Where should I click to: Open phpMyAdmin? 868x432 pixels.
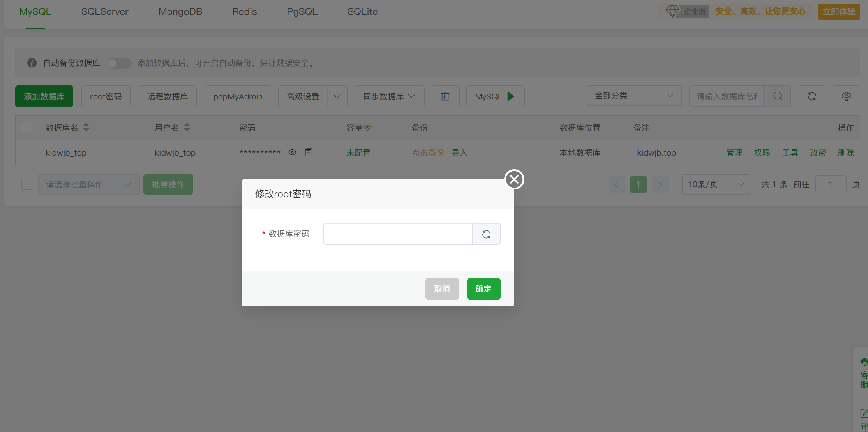coord(238,96)
